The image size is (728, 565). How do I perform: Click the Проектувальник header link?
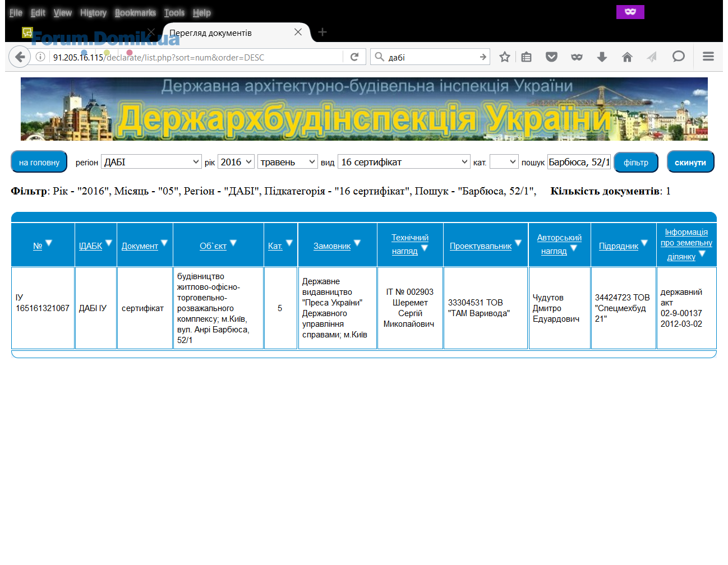[x=481, y=246]
